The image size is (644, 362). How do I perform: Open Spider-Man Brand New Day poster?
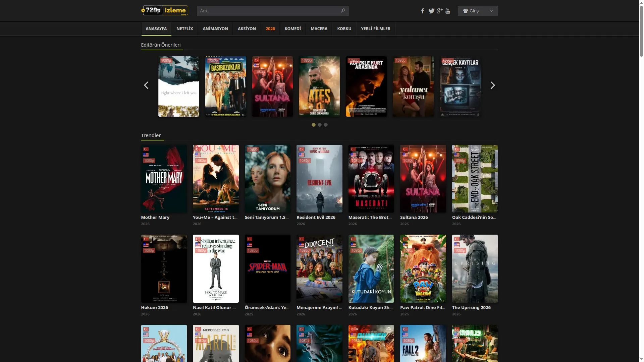tap(268, 268)
